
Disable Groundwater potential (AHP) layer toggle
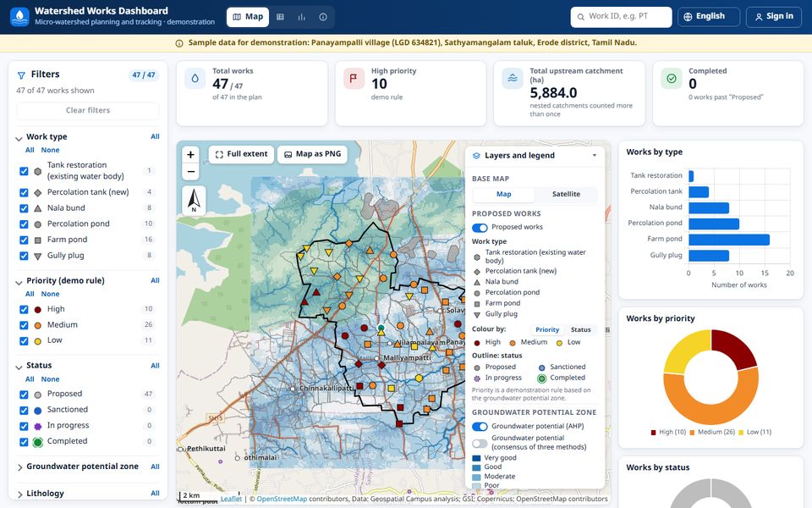tap(480, 427)
